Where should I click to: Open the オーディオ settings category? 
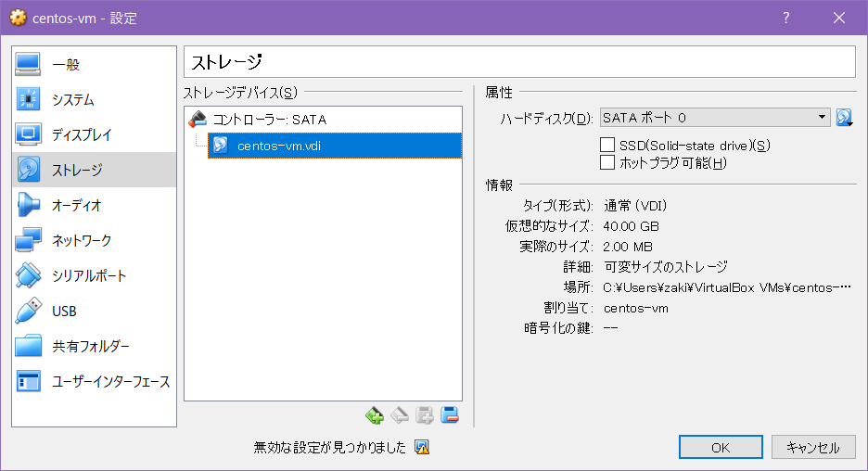94,205
